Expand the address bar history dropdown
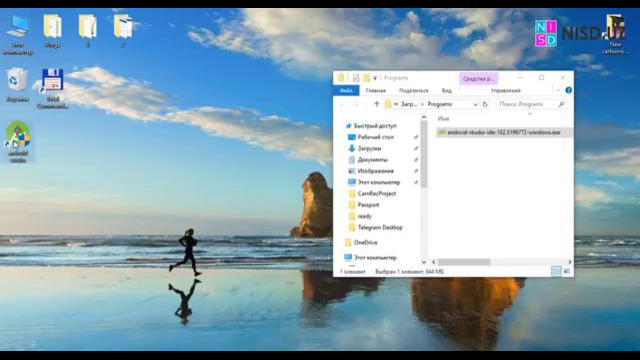The width and height of the screenshot is (640, 360). 476,104
